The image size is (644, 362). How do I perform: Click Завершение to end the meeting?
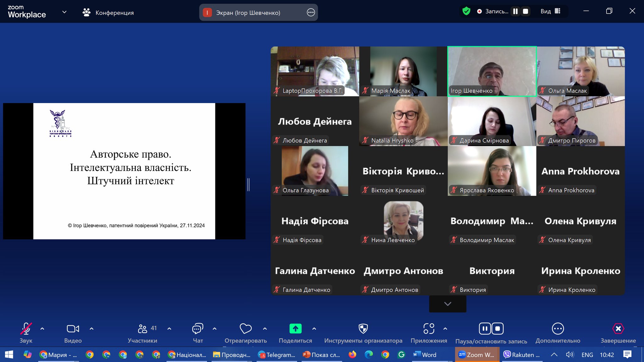[x=618, y=329]
